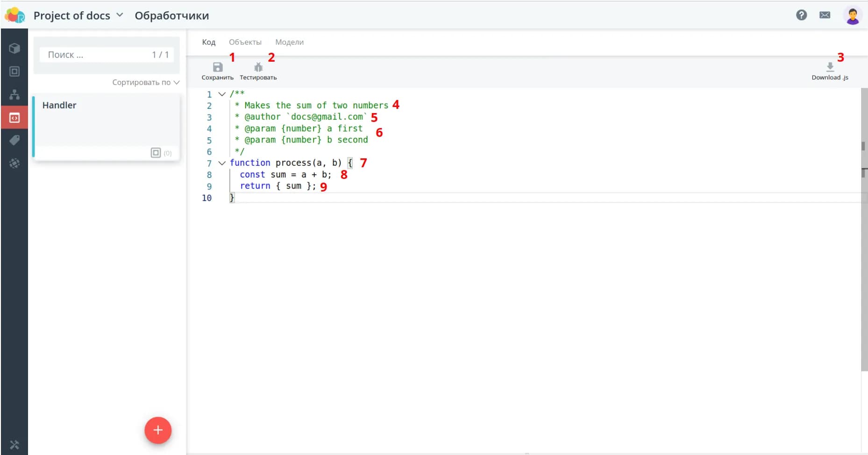
Task: Click the Test (Тестировать) bug icon
Action: (x=258, y=67)
